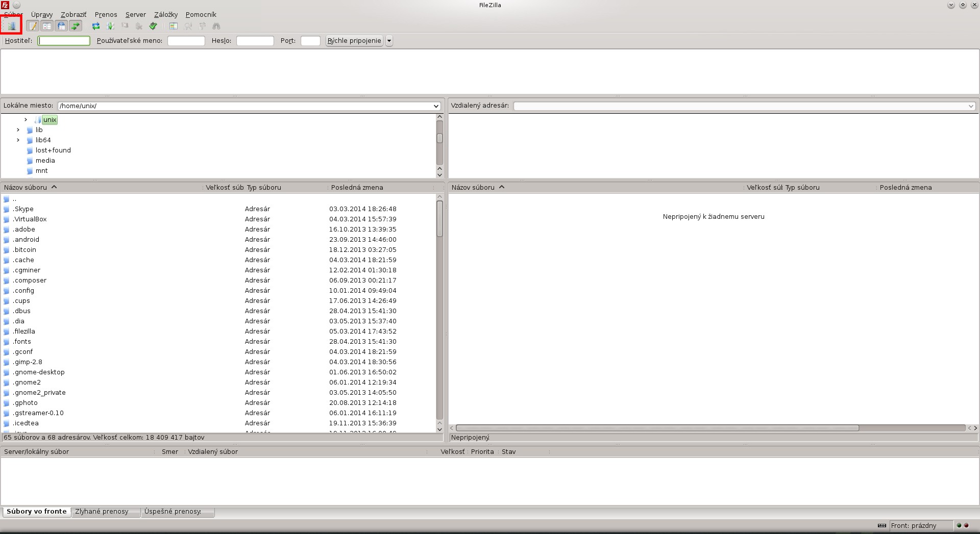This screenshot has height=534, width=980.
Task: Toggle the remote directory tree view
Action: coord(61,26)
